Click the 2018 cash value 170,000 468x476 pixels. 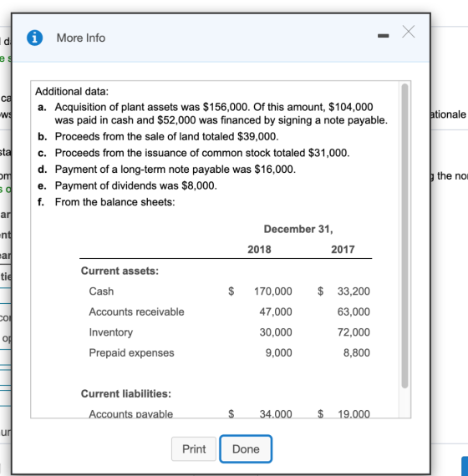(273, 291)
